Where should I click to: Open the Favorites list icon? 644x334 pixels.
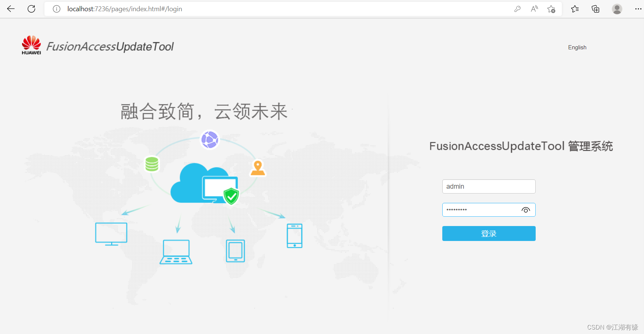point(575,9)
